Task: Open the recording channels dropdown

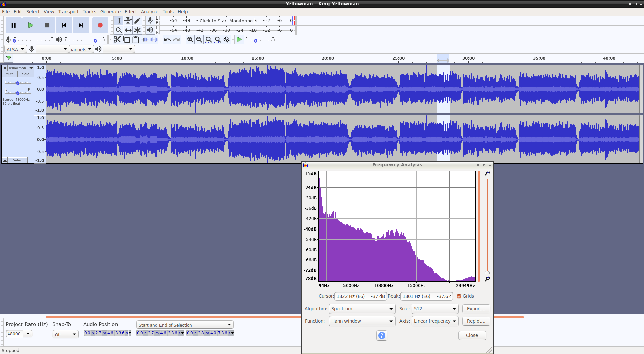Action: click(81, 49)
